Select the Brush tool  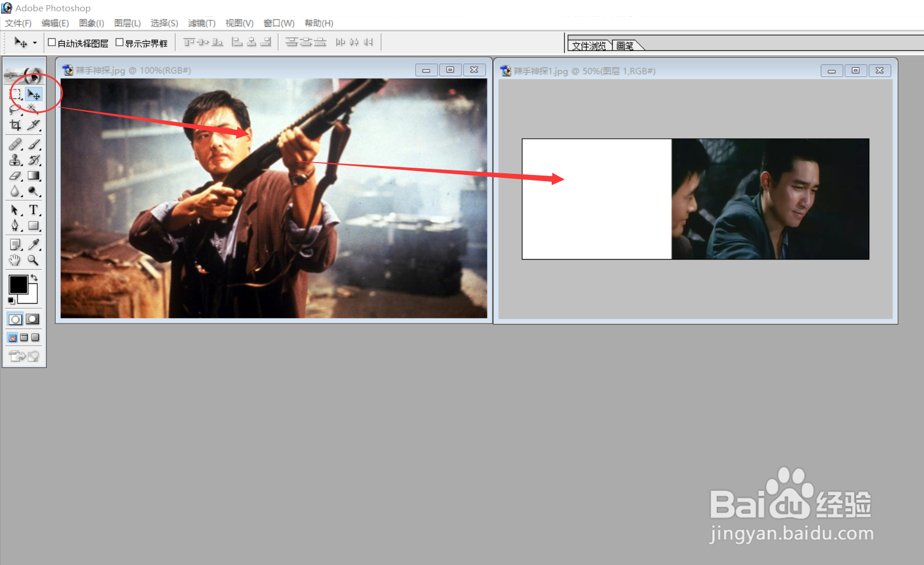point(34,144)
